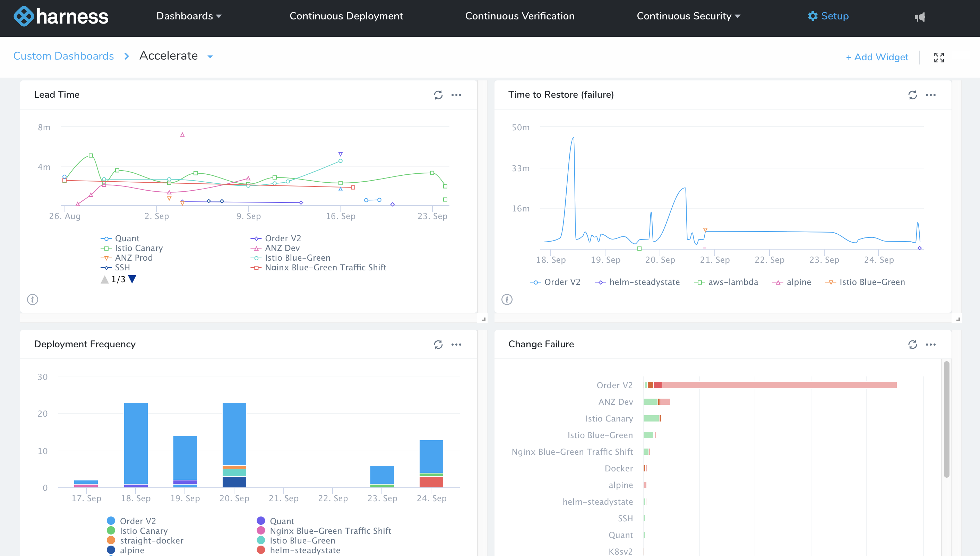Toggle Quant series in Lead Time legend
The width and height of the screenshot is (980, 556).
point(120,238)
